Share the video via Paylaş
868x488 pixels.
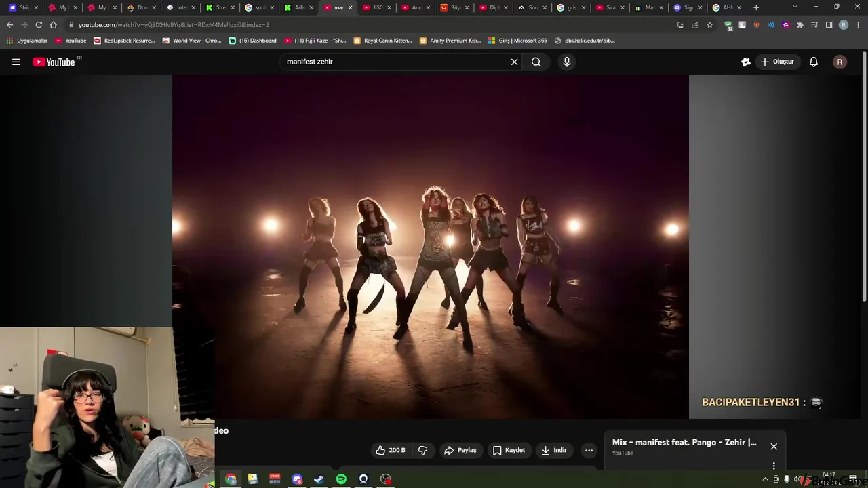click(460, 450)
